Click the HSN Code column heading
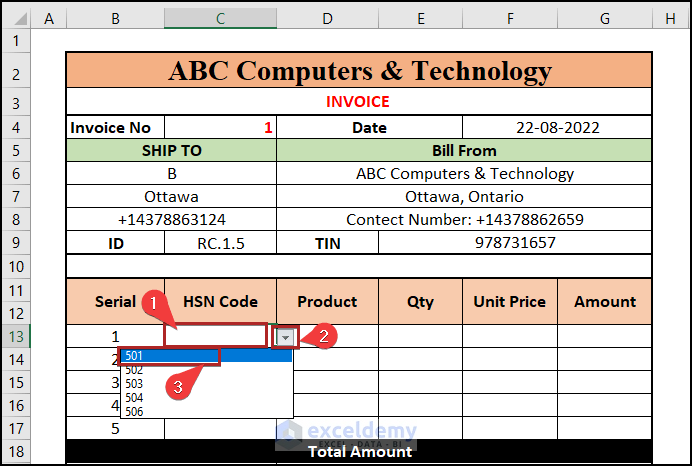The height and width of the screenshot is (466, 692). tap(220, 301)
